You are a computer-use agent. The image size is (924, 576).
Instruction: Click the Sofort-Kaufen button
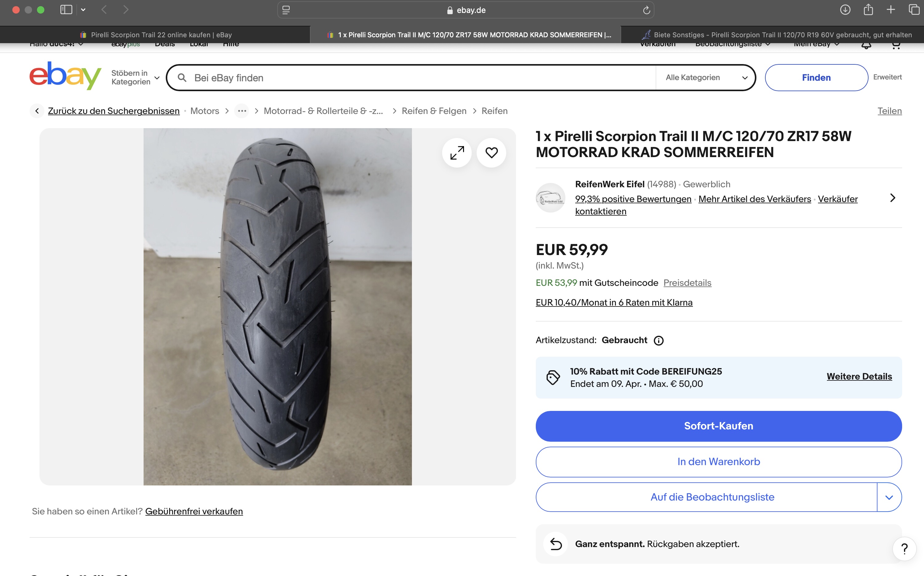[718, 426]
